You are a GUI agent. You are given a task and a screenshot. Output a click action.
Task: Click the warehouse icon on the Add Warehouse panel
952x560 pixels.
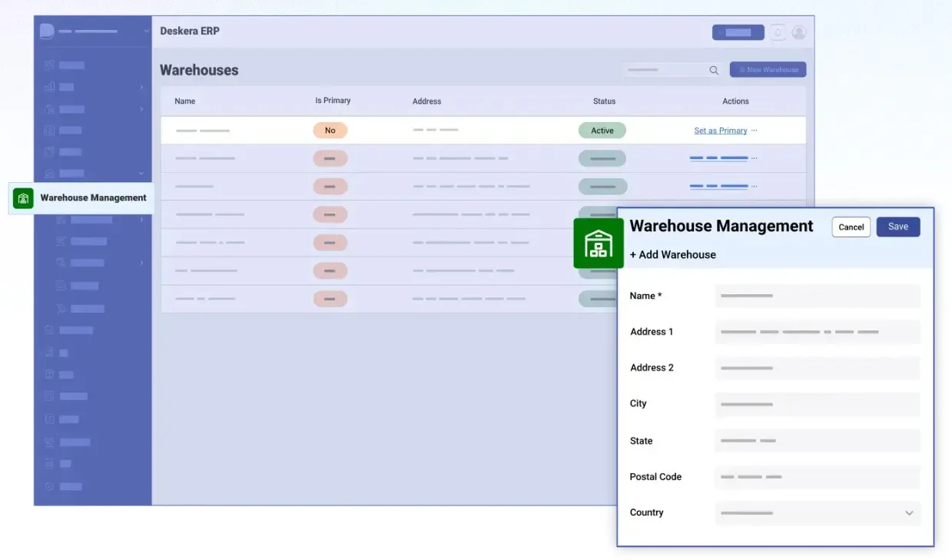[599, 244]
